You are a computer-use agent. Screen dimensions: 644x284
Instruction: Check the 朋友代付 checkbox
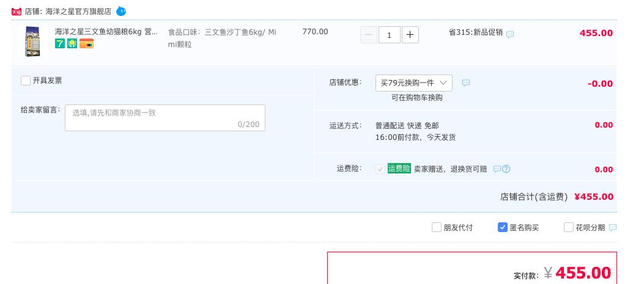(x=437, y=227)
